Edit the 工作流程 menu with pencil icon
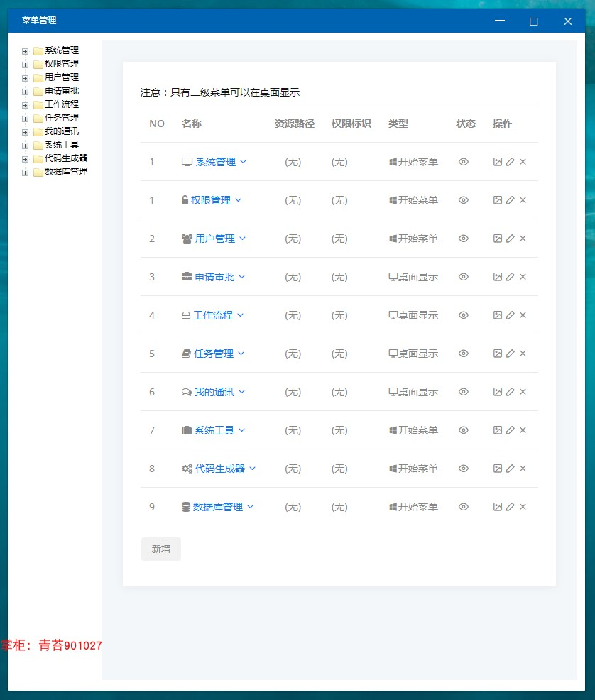Viewport: 595px width, 700px height. [511, 315]
